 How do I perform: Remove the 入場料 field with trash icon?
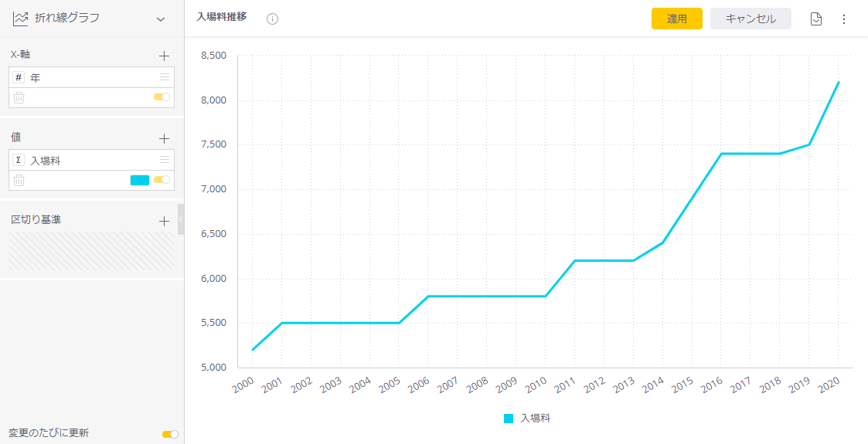click(19, 180)
